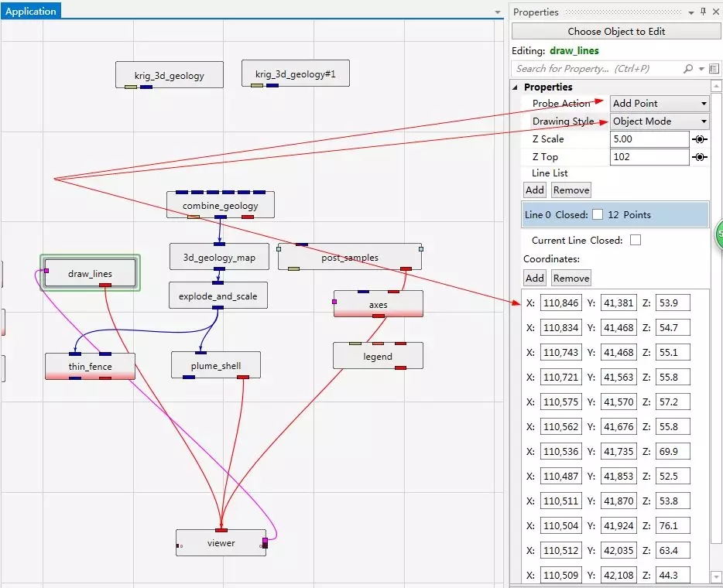Select the explode_and_scale module
Screen dimensions: 723x588
coord(218,296)
